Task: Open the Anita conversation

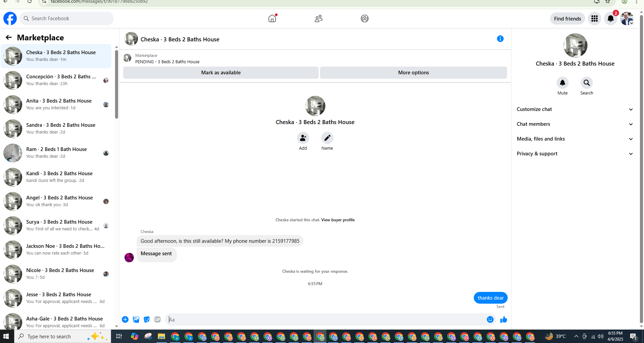Action: pos(56,104)
